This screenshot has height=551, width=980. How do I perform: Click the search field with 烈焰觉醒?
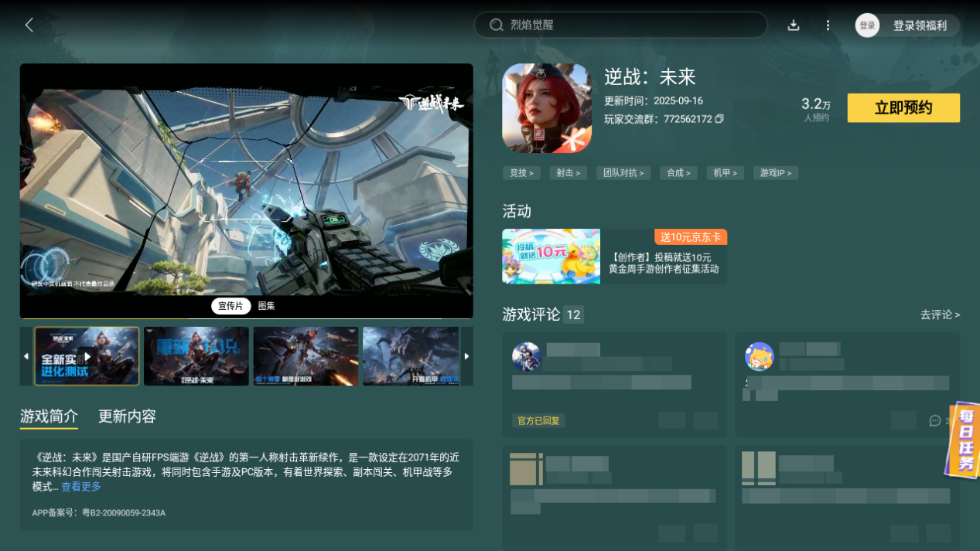620,25
